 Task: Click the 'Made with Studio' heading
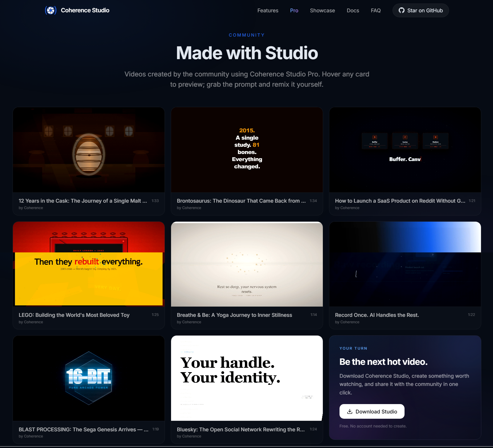click(247, 53)
